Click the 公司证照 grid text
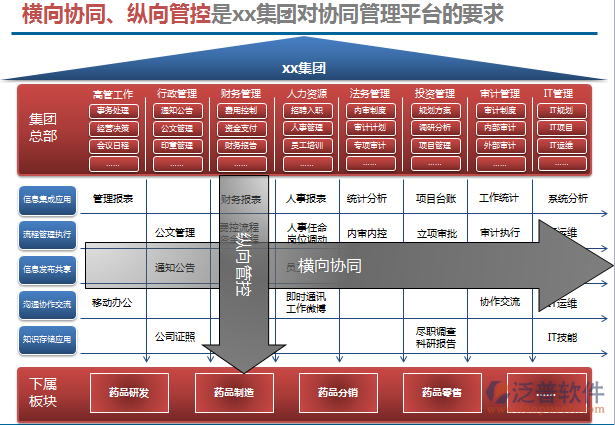 pos(175,337)
